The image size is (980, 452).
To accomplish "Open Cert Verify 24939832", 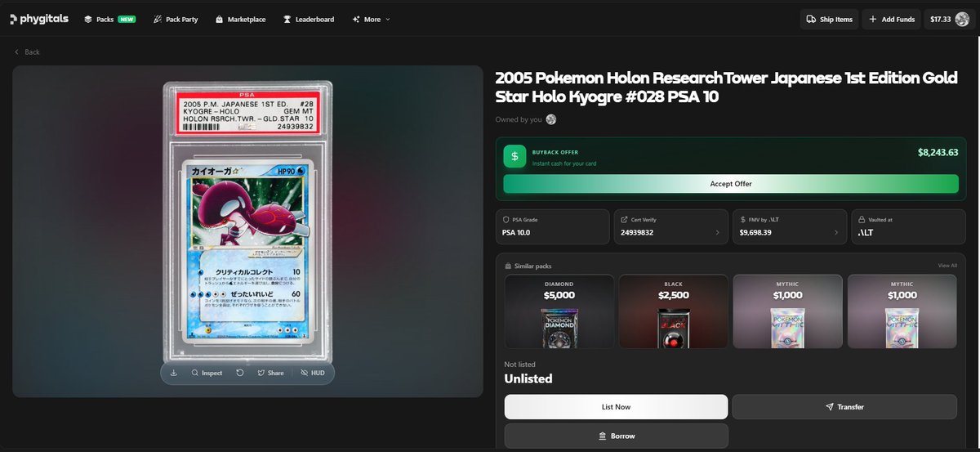I will coord(670,226).
